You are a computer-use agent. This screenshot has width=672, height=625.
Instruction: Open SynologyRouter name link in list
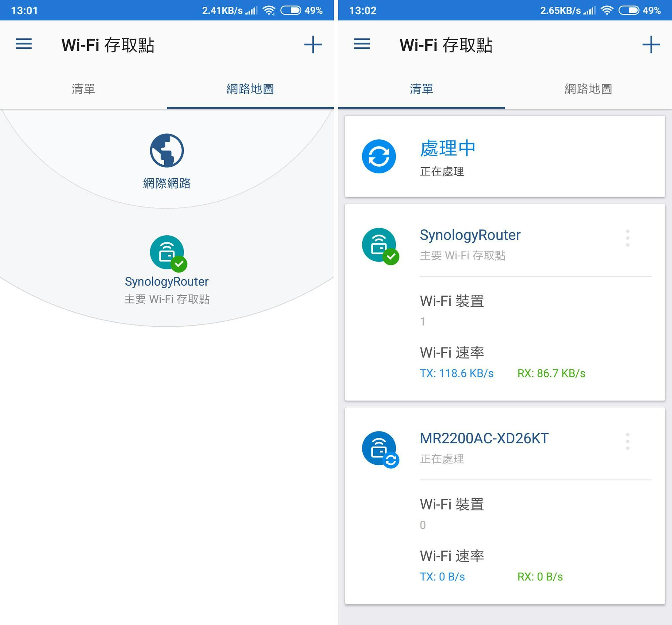pos(470,235)
